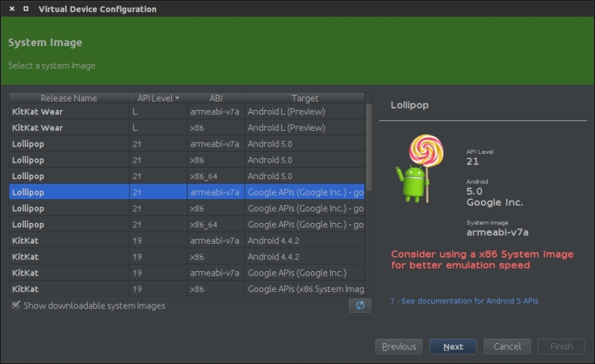The height and width of the screenshot is (364, 595).
Task: Select Lollipop x86_64 Google APIs row
Action: coord(187,224)
